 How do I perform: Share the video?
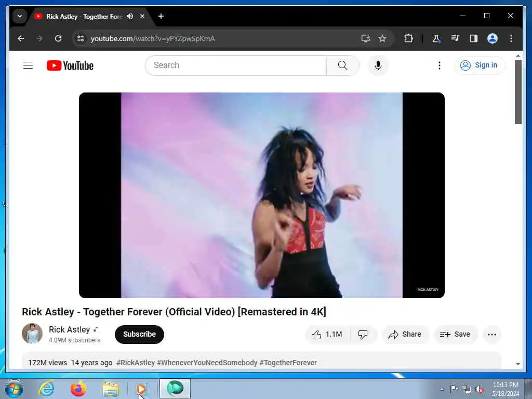point(405,335)
